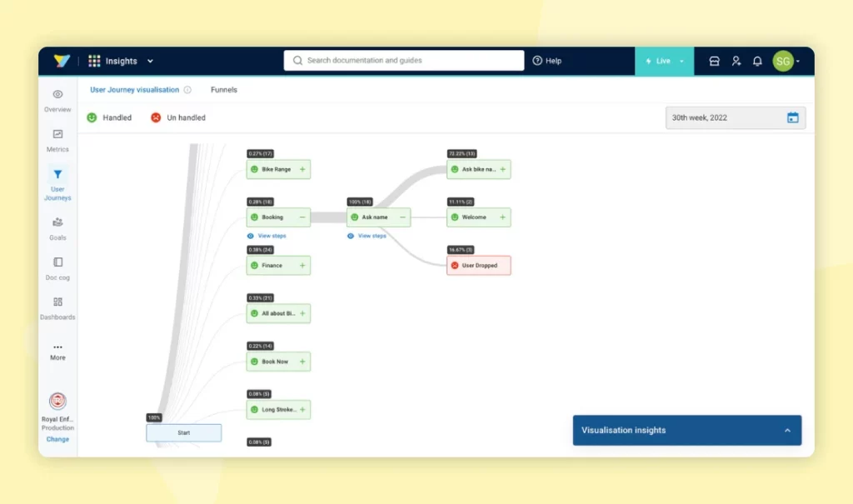Click the eye icon beside Booking's View steps

250,237
